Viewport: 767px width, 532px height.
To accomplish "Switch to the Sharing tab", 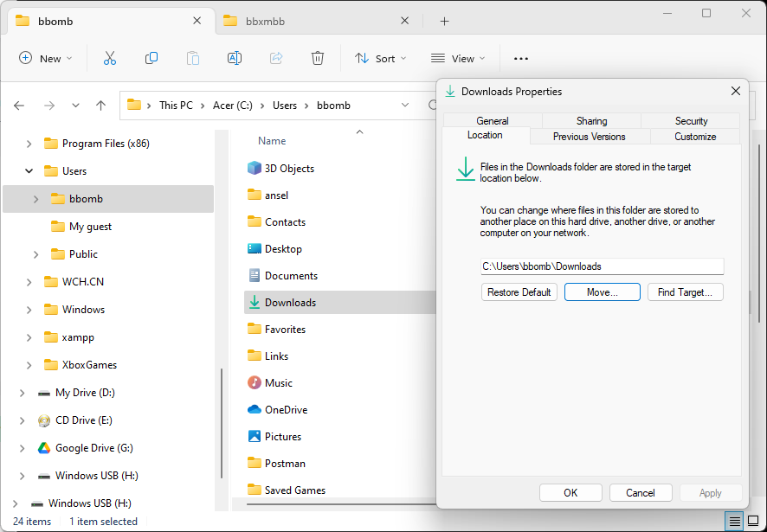I will click(591, 121).
